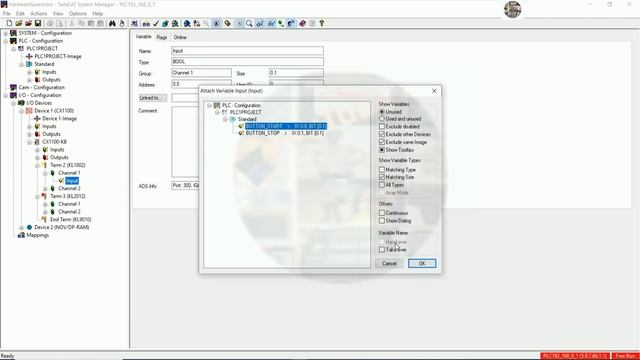
Task: Collapse the Term 2 (KL1002) node
Action: (37, 165)
